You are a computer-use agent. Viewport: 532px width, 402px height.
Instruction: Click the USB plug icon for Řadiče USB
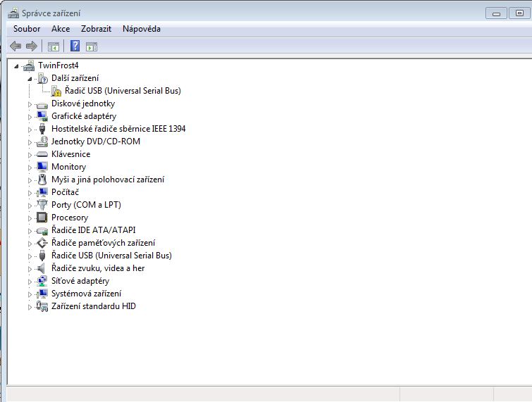click(x=42, y=256)
